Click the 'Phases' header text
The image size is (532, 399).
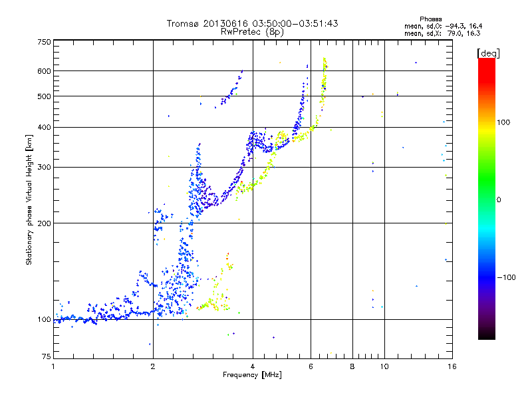(430, 19)
